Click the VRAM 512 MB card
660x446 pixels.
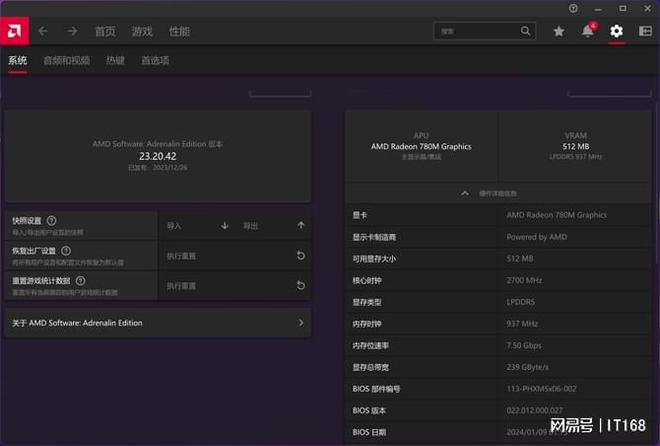[575, 146]
